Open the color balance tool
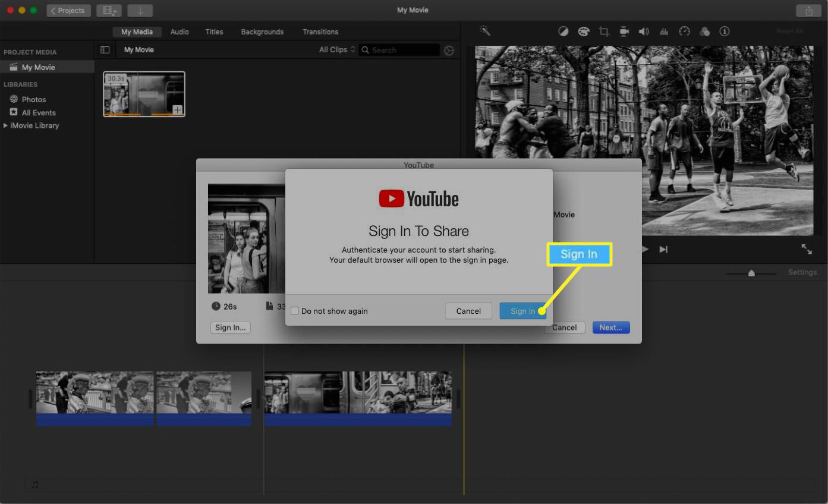 [563, 31]
